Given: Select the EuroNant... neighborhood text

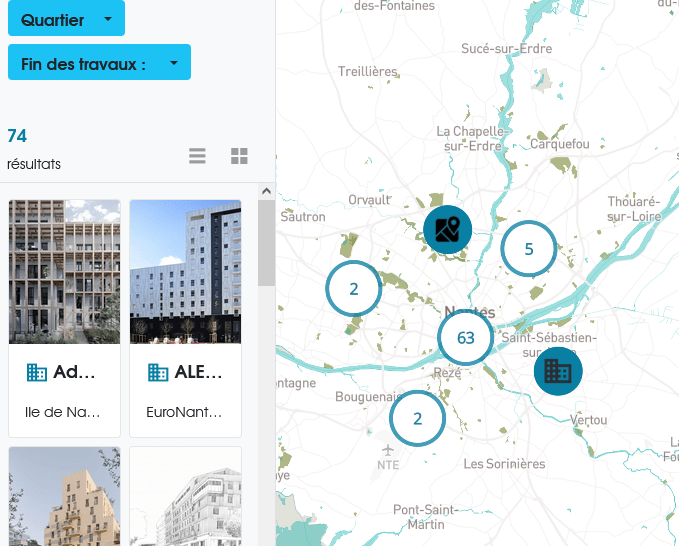Looking at the screenshot, I should pyautogui.click(x=184, y=412).
